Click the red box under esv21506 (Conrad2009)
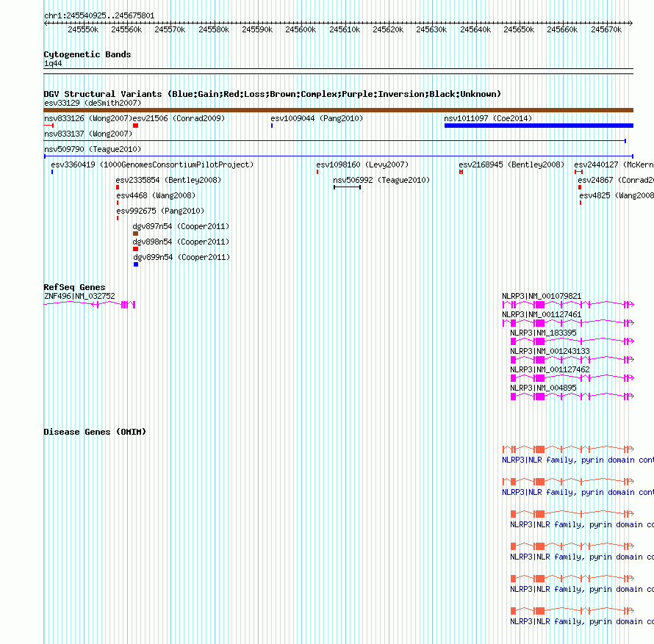Image resolution: width=654 pixels, height=644 pixels. [135, 126]
